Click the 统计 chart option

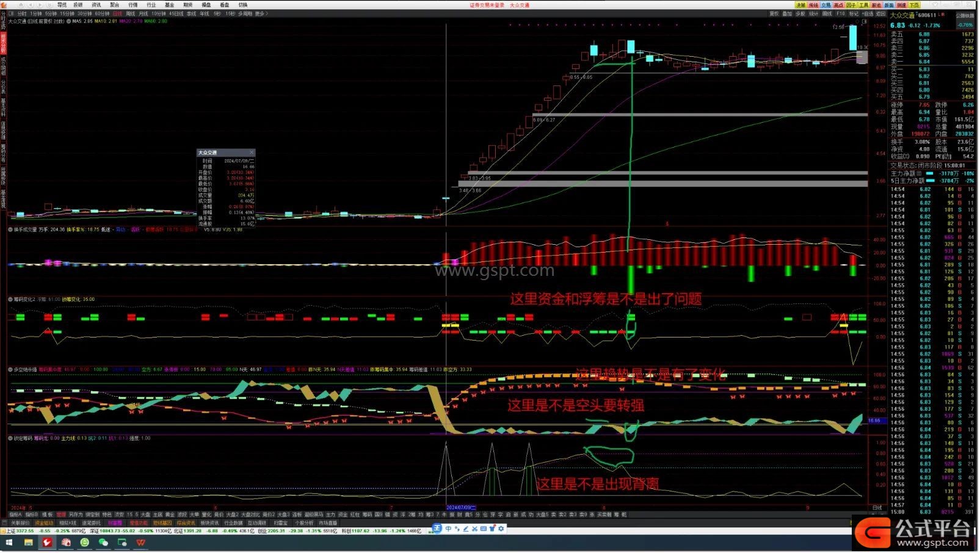pyautogui.click(x=814, y=13)
